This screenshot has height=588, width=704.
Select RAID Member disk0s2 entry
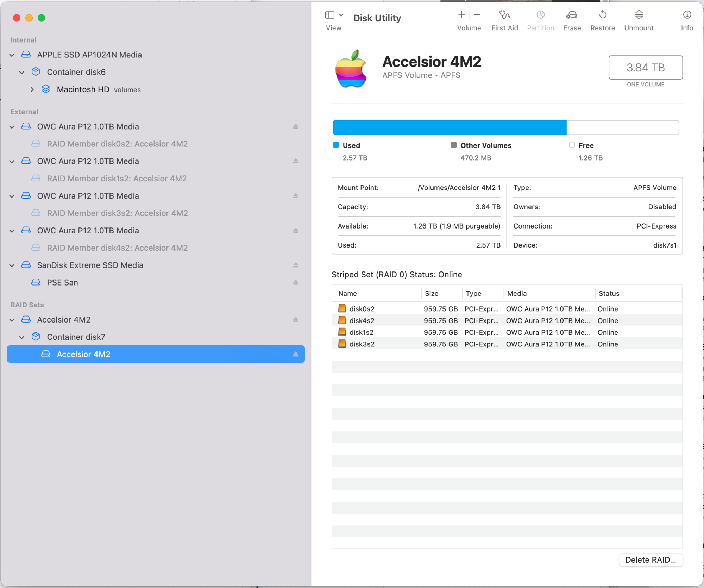117,144
